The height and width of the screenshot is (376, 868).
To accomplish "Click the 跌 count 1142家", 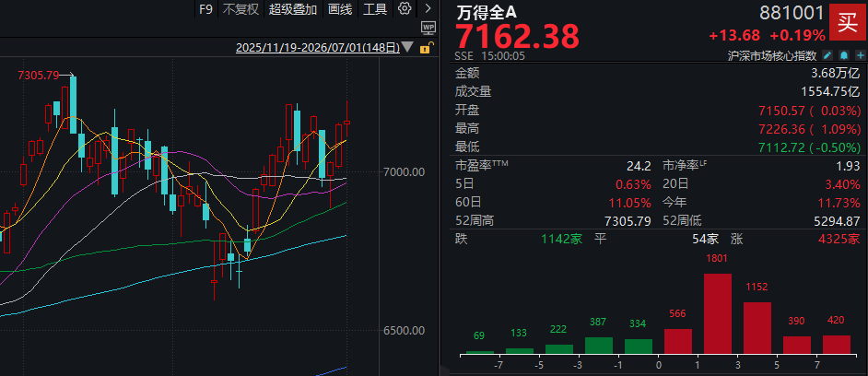I will tap(562, 240).
